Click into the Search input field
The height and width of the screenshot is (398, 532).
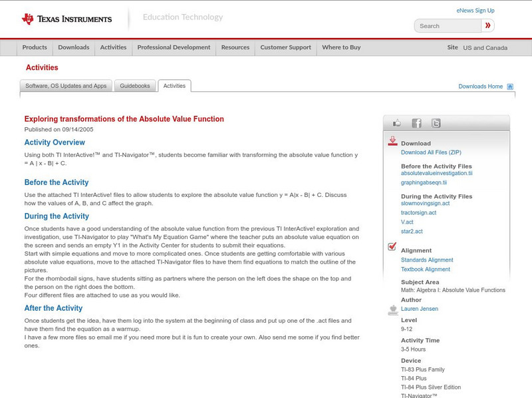(448, 26)
